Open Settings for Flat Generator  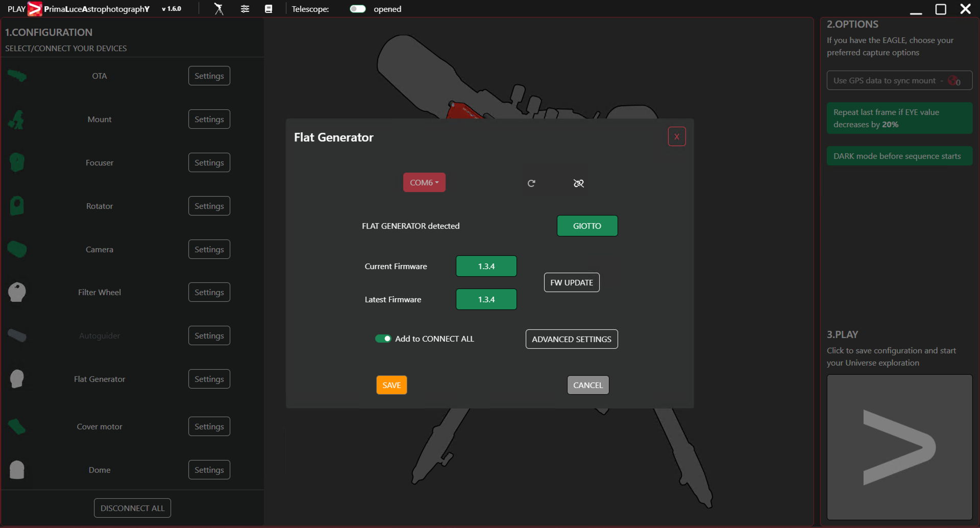pos(209,379)
